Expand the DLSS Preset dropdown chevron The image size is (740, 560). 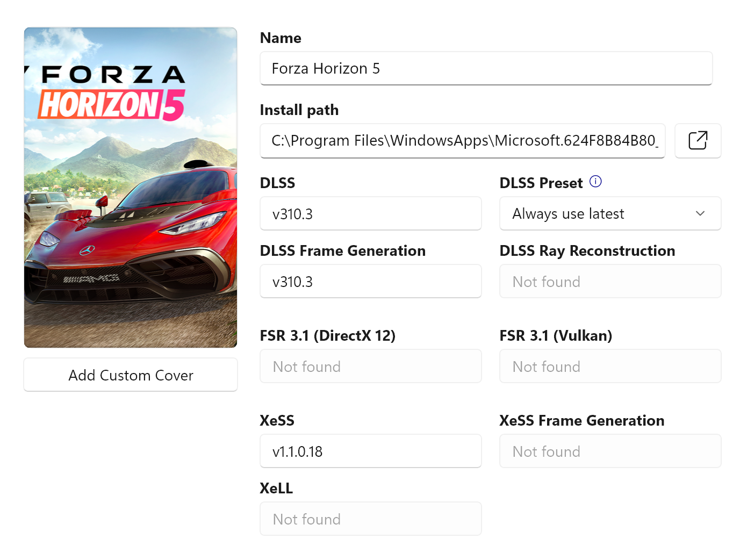(x=700, y=213)
